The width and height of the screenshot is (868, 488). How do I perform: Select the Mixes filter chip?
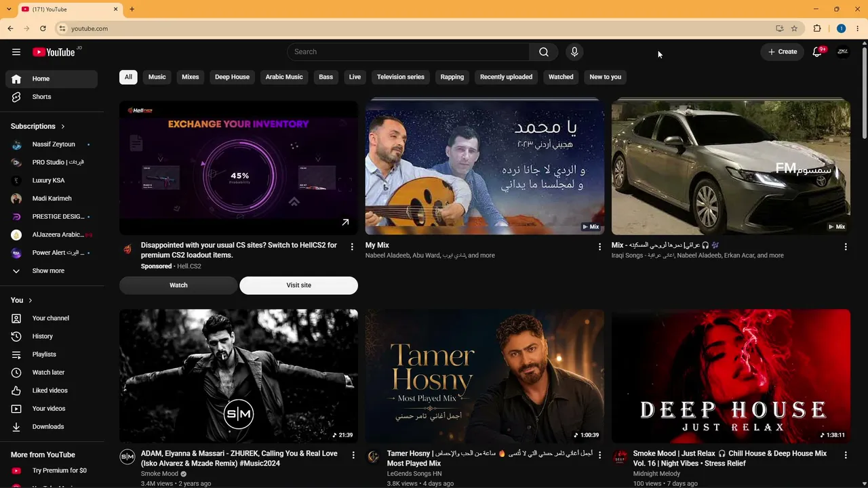tap(191, 77)
